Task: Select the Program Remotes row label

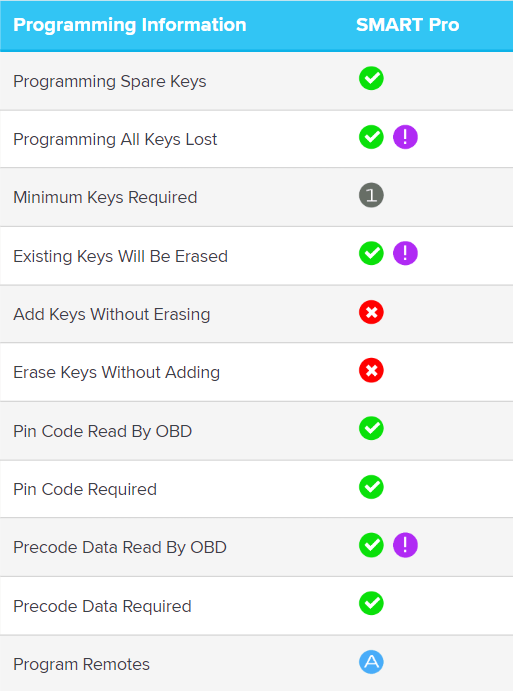Action: pyautogui.click(x=82, y=665)
